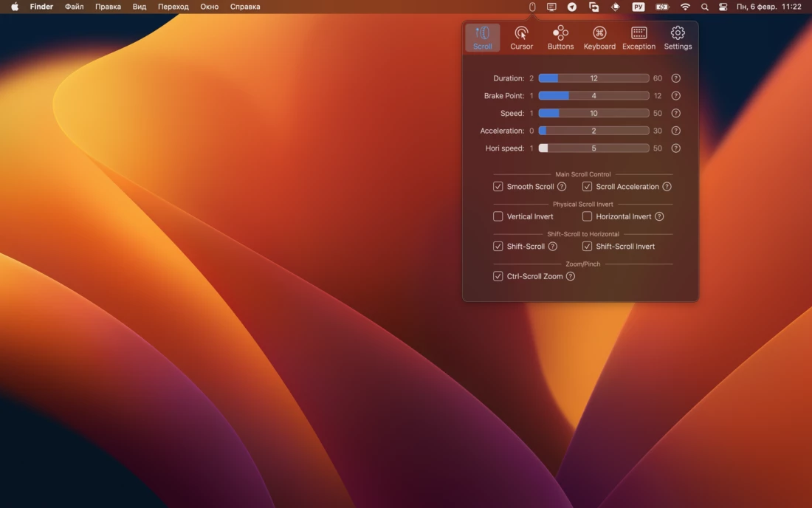Viewport: 812px width, 508px height.
Task: Click the date and time in menu bar
Action: click(768, 7)
